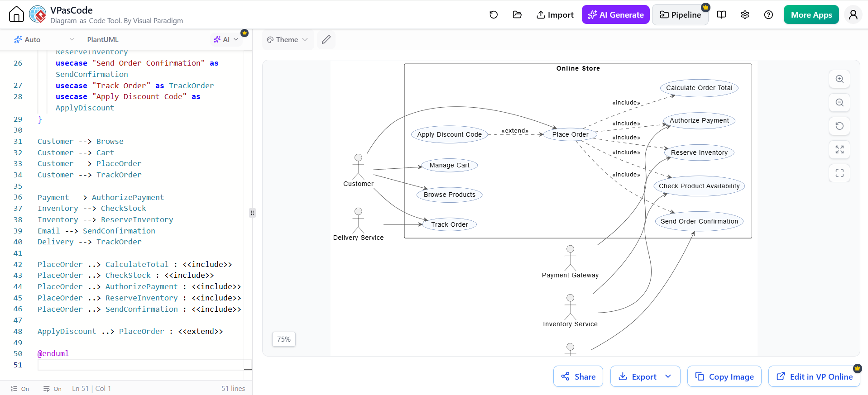Click the home icon
Image resolution: width=868 pixels, height=395 pixels.
[x=16, y=14]
